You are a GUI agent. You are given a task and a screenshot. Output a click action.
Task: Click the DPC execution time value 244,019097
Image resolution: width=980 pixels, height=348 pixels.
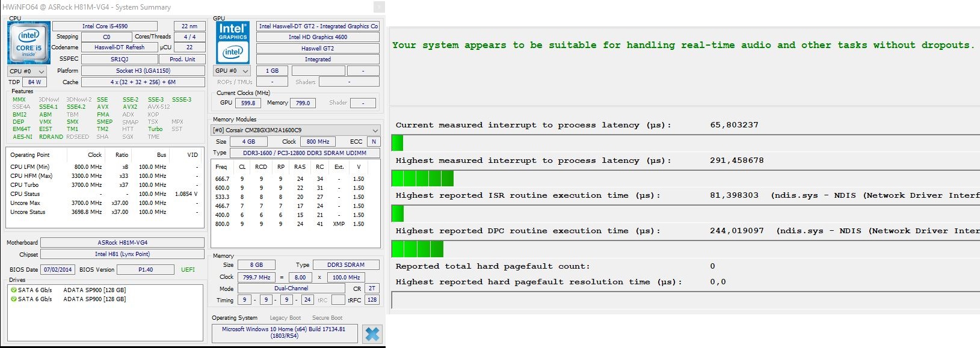736,231
